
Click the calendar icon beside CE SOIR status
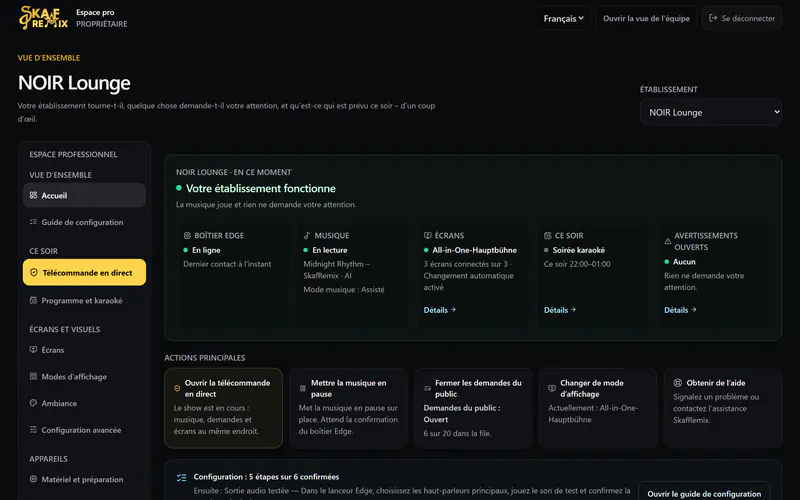click(x=547, y=236)
